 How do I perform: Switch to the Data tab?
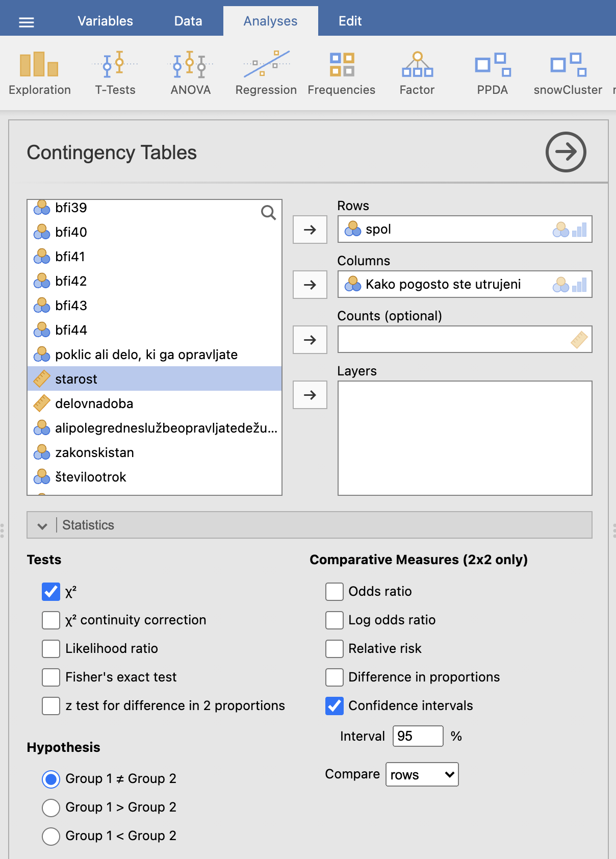[x=188, y=21]
